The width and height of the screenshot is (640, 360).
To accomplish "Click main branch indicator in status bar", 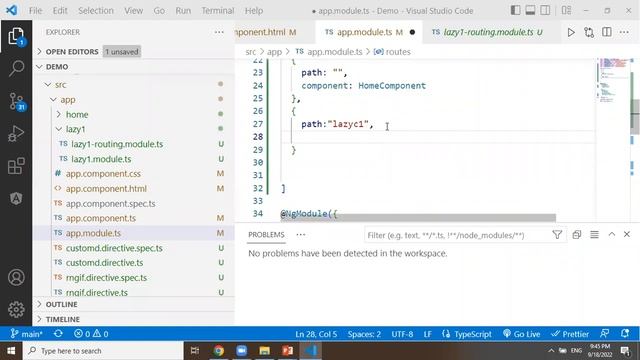I will click(27, 333).
